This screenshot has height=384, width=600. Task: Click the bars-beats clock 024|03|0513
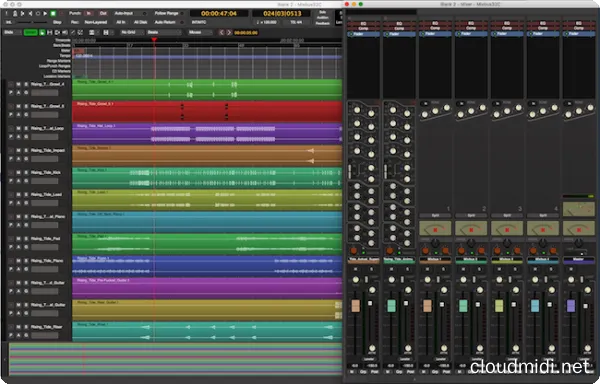click(x=282, y=13)
